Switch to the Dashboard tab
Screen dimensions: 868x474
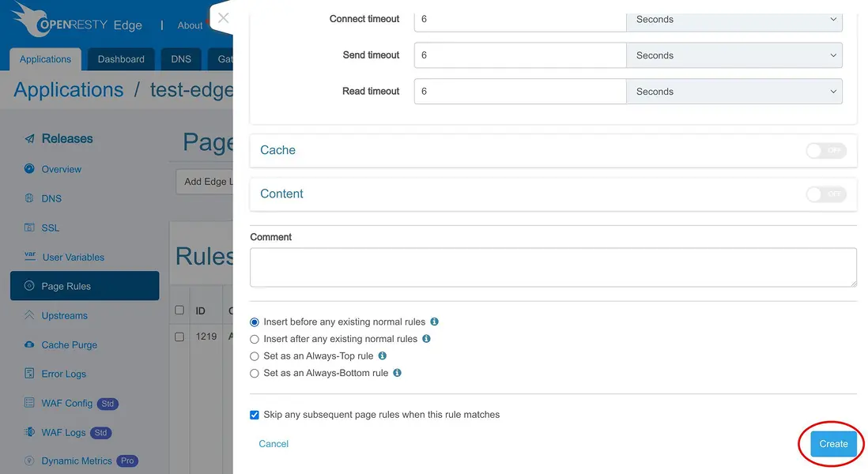[x=121, y=59]
